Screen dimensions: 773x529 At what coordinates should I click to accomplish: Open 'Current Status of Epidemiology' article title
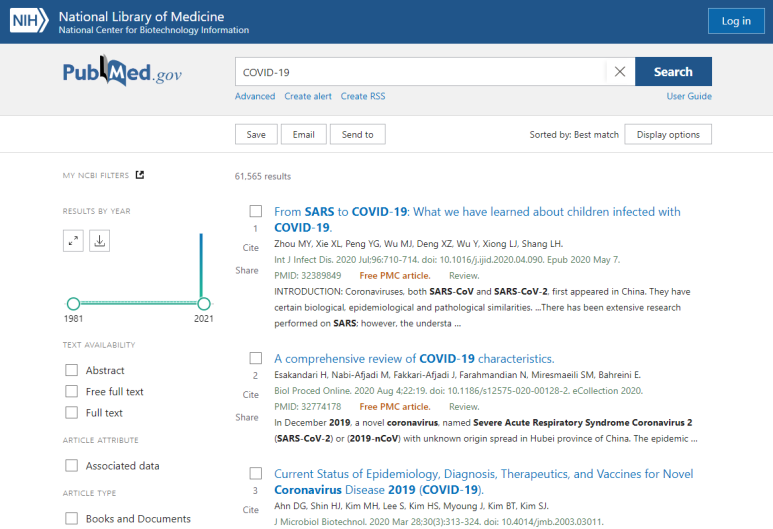(x=484, y=482)
